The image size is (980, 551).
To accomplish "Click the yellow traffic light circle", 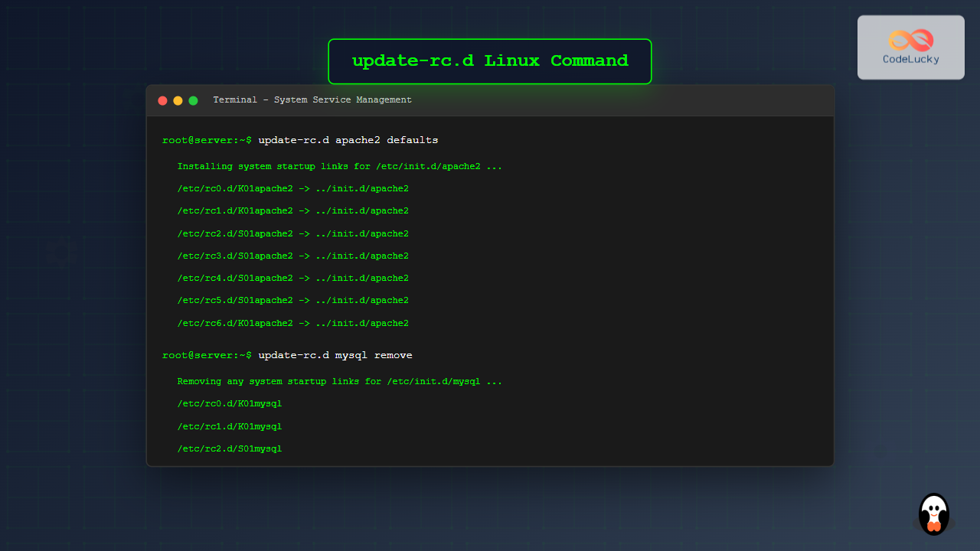I will pos(178,99).
